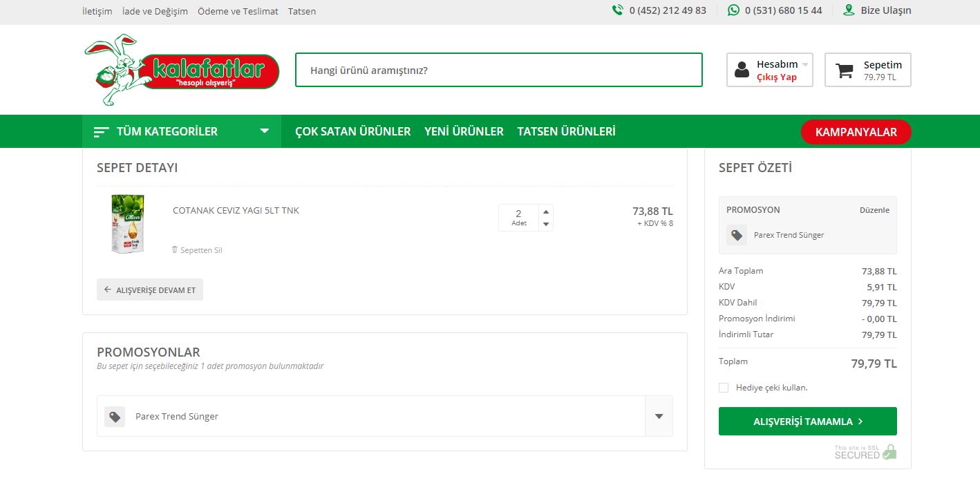Click the Toplam value 79,79 TL
This screenshot has width=980, height=490.
tap(874, 364)
